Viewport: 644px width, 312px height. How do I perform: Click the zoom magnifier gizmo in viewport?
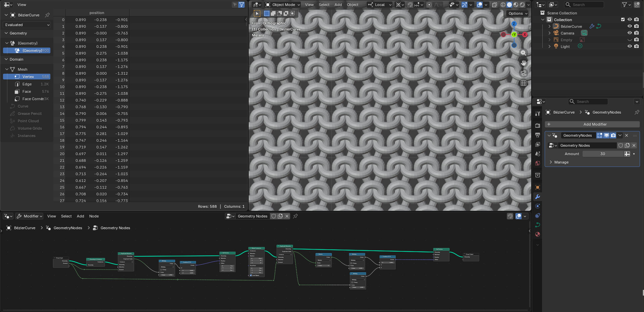[523, 53]
